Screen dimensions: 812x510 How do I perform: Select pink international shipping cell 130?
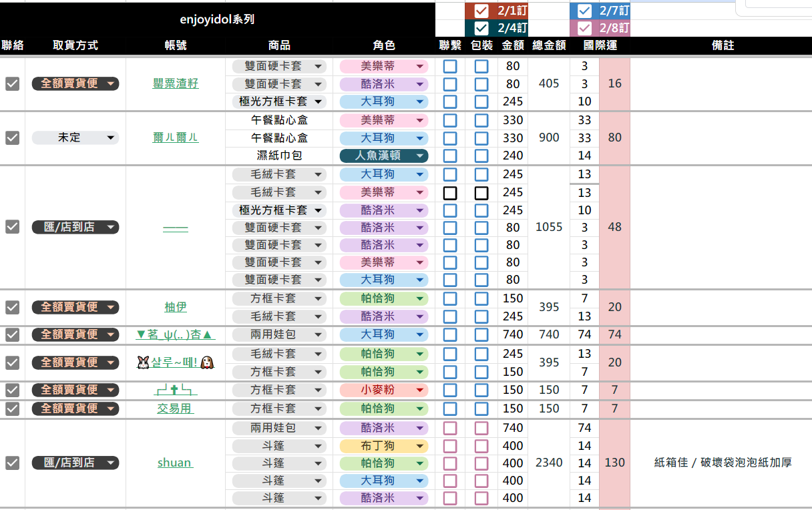[x=614, y=463]
